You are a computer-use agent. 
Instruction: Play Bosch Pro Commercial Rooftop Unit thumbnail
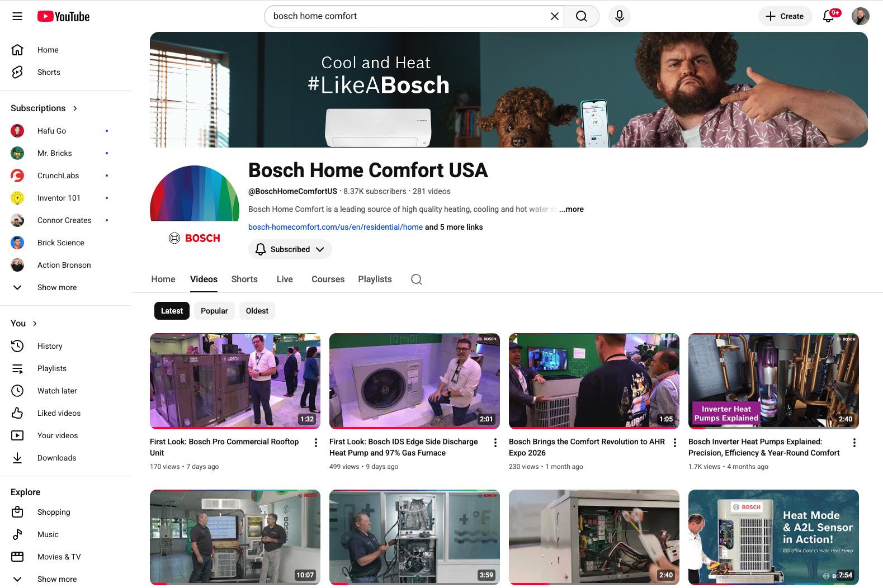(235, 381)
